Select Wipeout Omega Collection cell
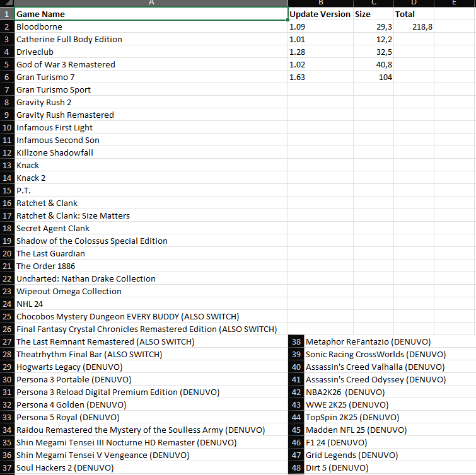This screenshot has width=476, height=475. 151,291
